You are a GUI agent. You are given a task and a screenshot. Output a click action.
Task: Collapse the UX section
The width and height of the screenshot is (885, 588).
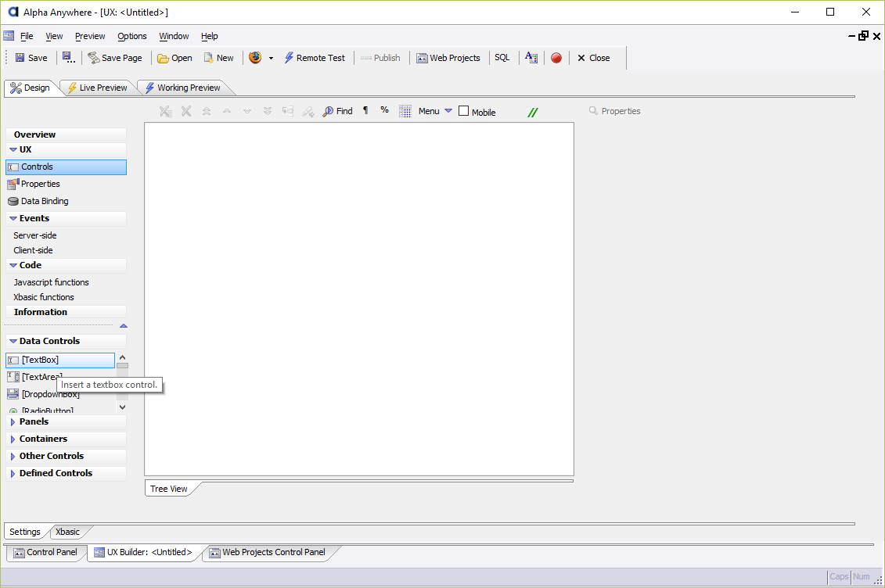pos(13,149)
